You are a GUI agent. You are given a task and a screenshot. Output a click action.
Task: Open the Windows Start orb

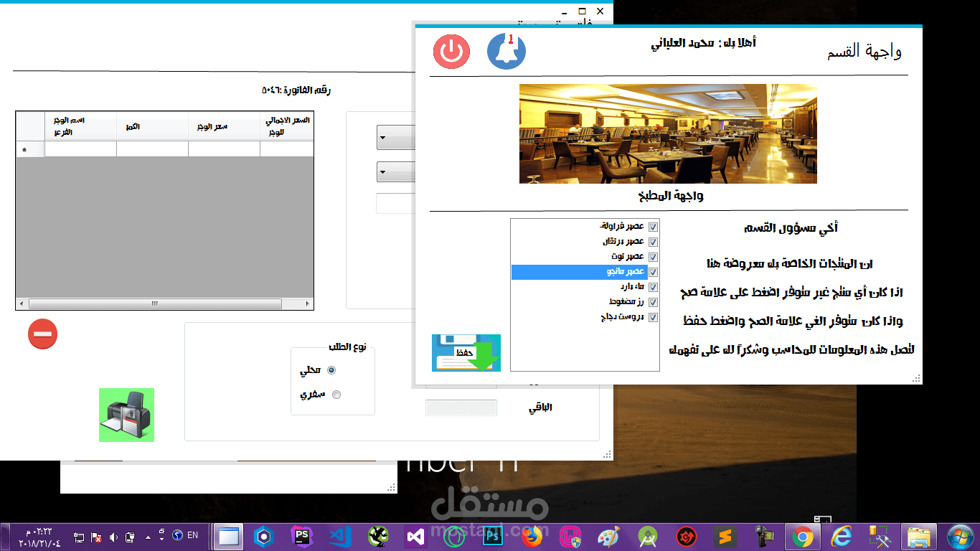point(960,536)
